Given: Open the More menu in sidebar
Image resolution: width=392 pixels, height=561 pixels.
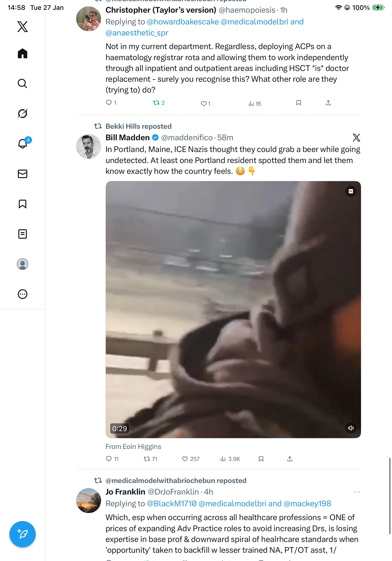Looking at the screenshot, I should point(23,294).
